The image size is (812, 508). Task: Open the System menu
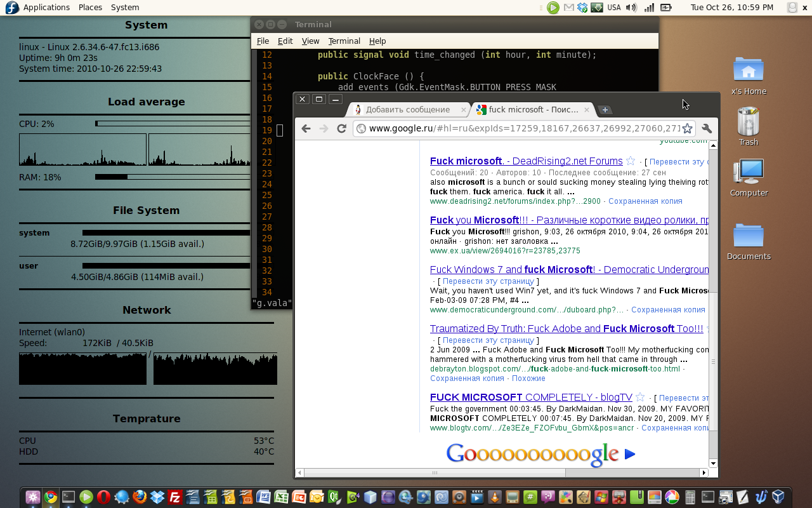pos(125,8)
